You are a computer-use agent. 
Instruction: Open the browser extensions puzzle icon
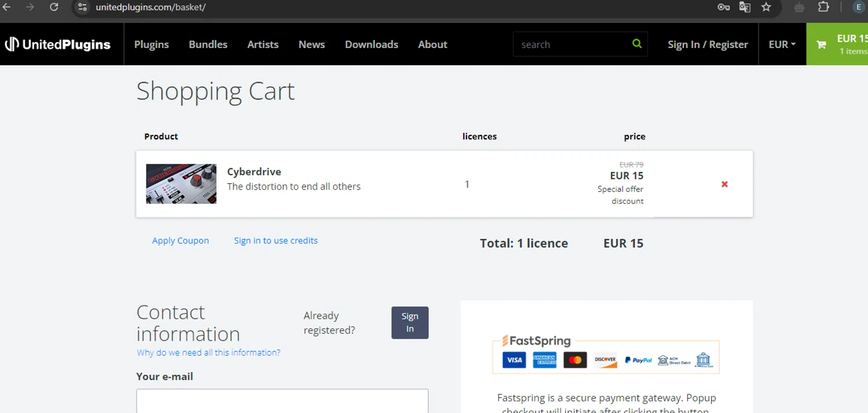click(x=823, y=7)
